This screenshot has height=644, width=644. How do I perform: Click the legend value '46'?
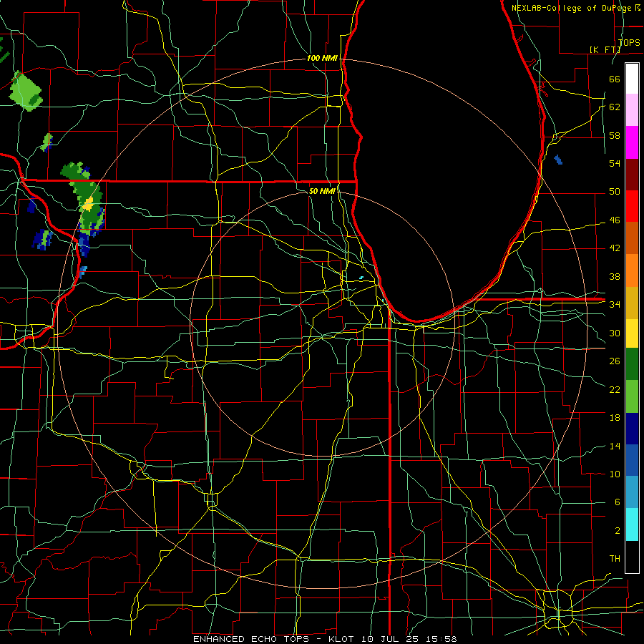tap(615, 220)
